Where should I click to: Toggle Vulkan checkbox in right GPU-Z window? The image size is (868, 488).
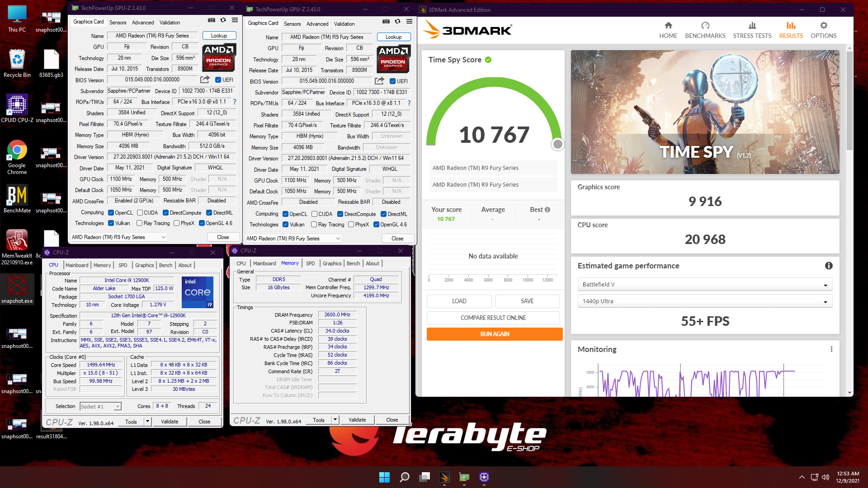(285, 225)
